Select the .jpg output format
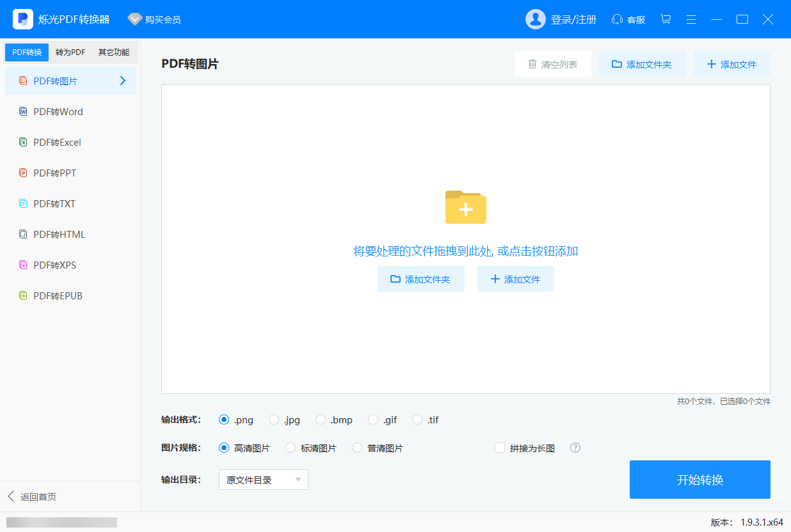The image size is (791, 532). 274,420
